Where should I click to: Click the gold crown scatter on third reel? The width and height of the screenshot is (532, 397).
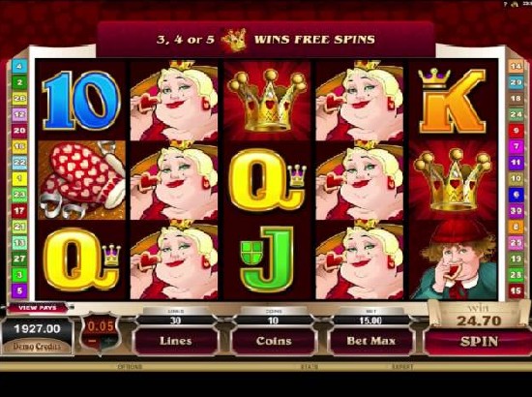coord(267,100)
